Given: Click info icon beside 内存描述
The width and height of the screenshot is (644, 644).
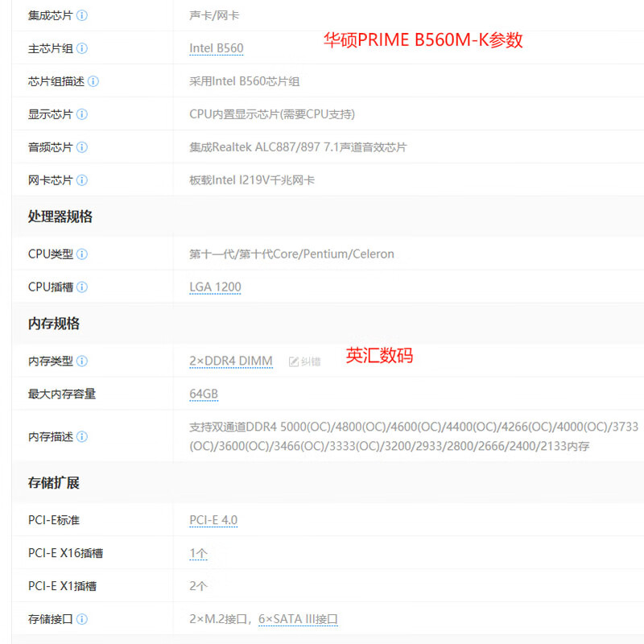Looking at the screenshot, I should (82, 436).
